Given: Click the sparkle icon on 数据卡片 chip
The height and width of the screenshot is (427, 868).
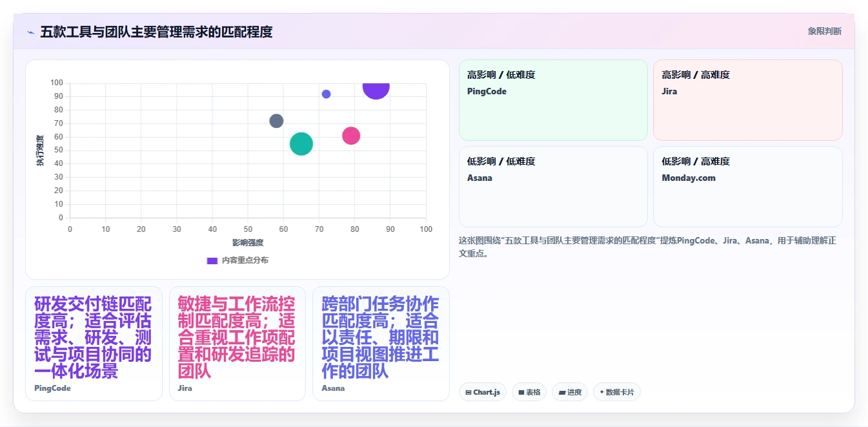Looking at the screenshot, I should pyautogui.click(x=601, y=392).
